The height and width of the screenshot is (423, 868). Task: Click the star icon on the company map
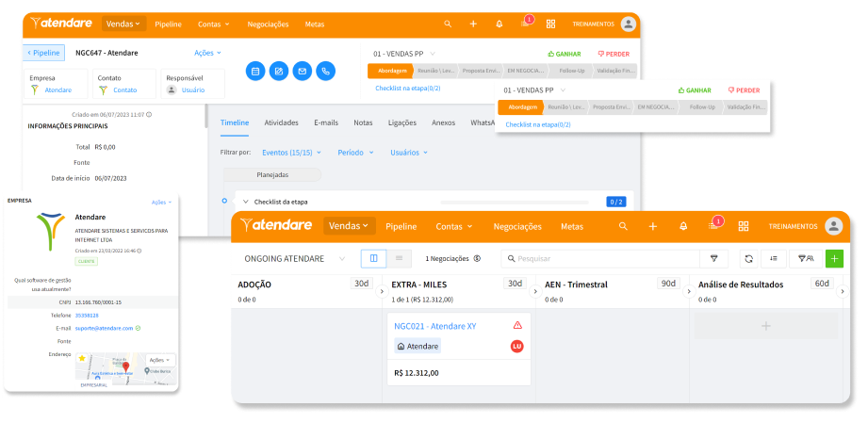pyautogui.click(x=82, y=358)
